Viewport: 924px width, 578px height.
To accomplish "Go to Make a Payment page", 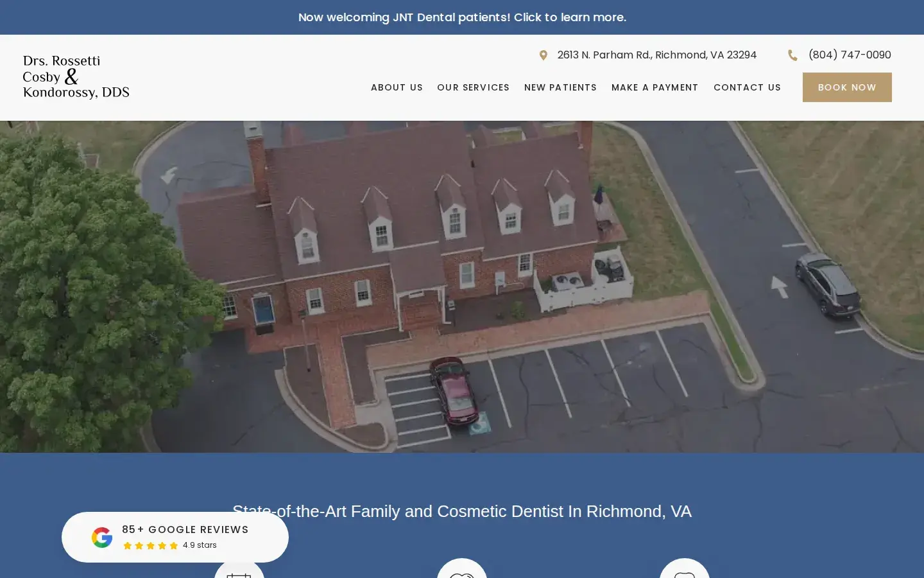I will pyautogui.click(x=654, y=87).
